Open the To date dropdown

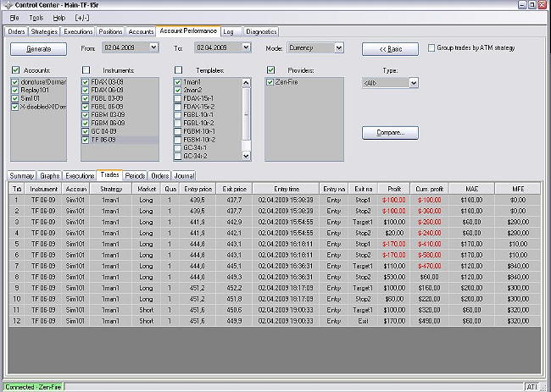coord(246,48)
